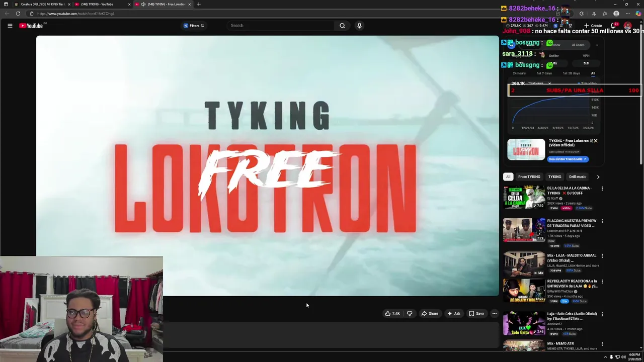This screenshot has width=644, height=362.
Task: Open options for DE LA CELDA A LA CABINA
Action: pos(602,189)
